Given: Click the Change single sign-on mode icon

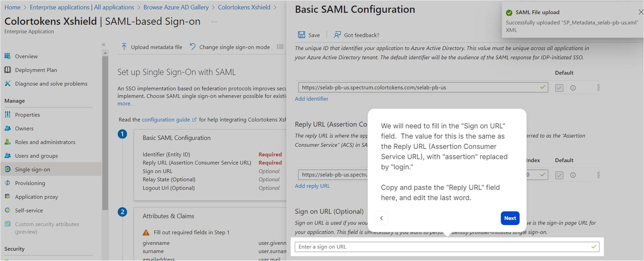Looking at the screenshot, I should 193,47.
